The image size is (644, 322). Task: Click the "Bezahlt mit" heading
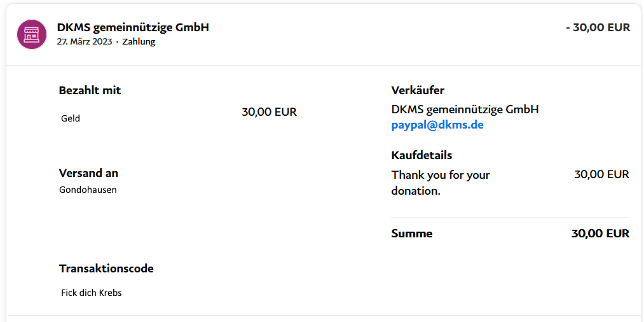point(90,90)
